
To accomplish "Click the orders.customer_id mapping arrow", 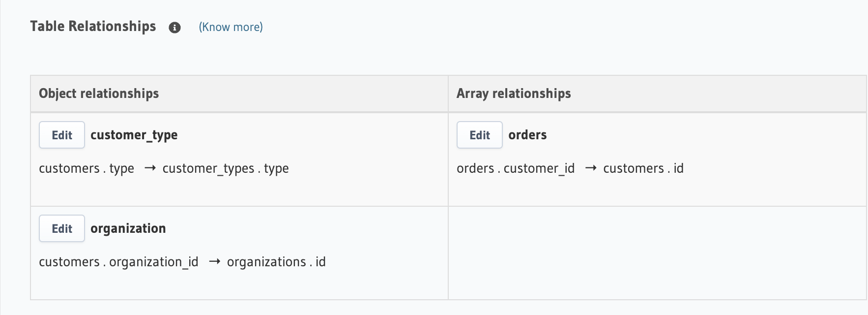I will tap(591, 168).
